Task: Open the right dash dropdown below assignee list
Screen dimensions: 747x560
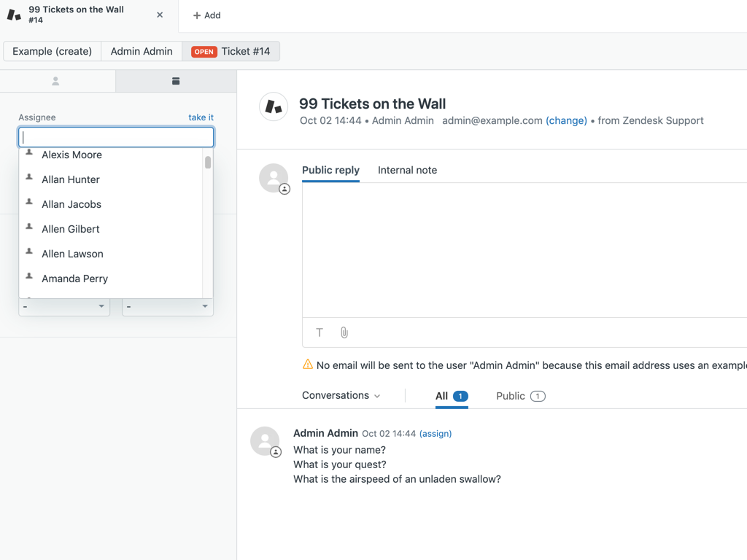Action: point(168,307)
